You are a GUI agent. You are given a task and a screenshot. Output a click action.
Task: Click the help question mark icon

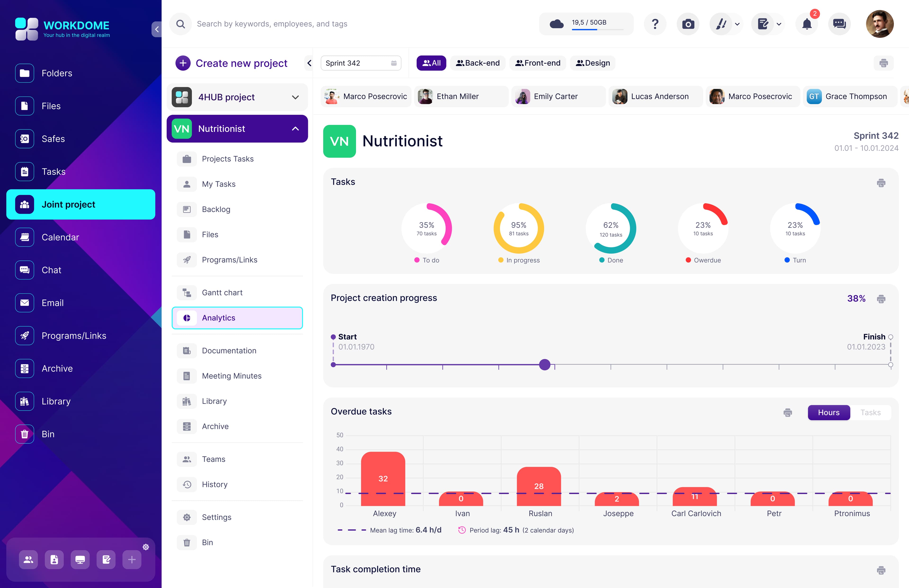click(655, 24)
